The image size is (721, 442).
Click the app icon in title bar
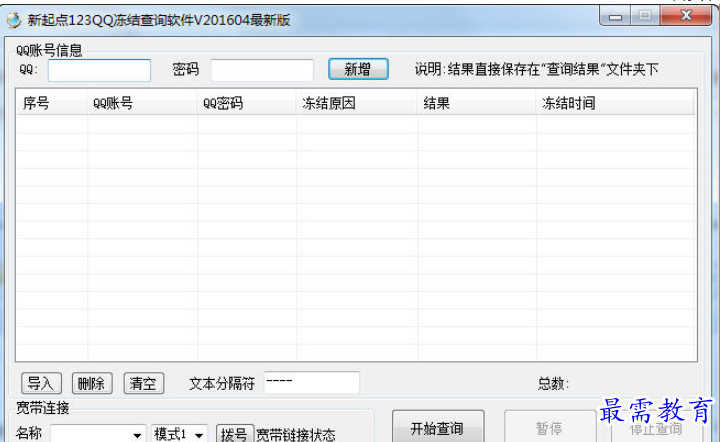tap(13, 20)
